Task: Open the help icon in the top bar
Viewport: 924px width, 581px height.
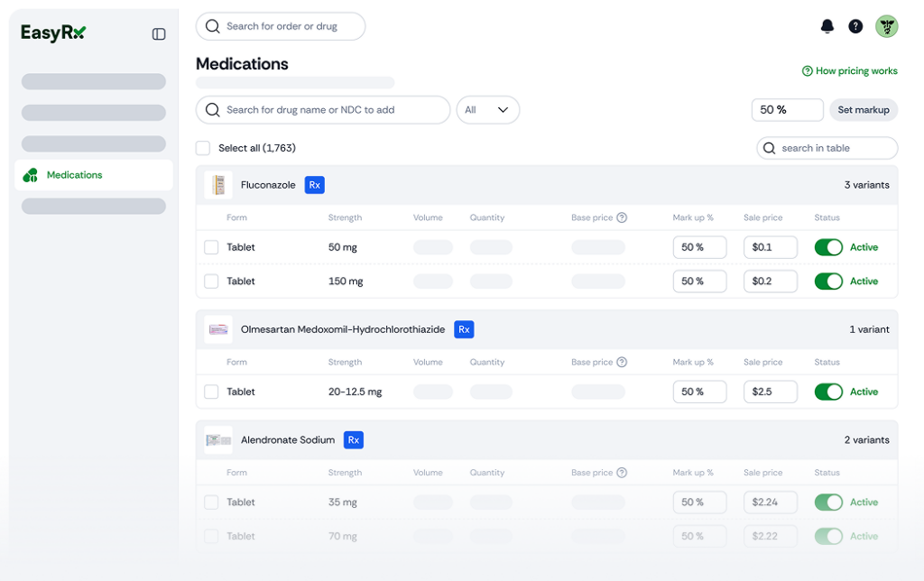Action: pyautogui.click(x=855, y=26)
